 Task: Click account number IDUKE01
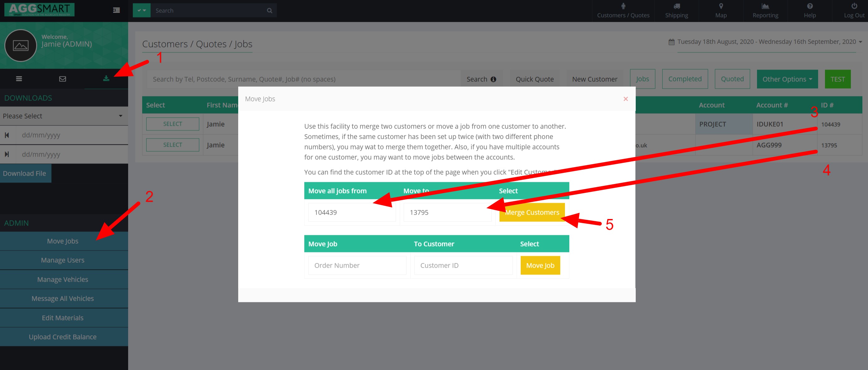coord(769,124)
